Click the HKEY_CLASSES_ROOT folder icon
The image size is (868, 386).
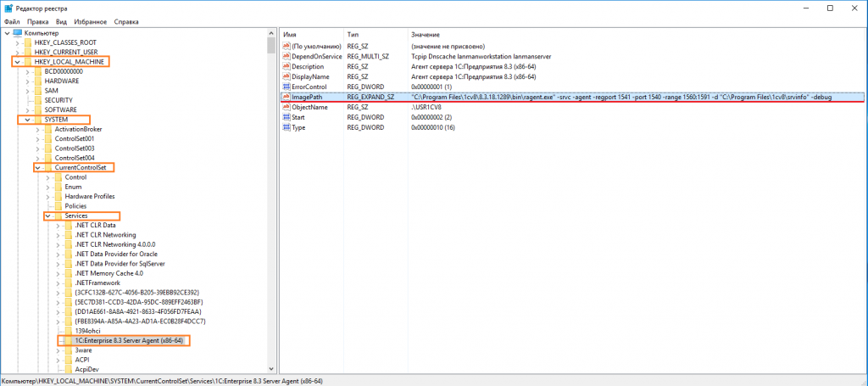point(28,42)
